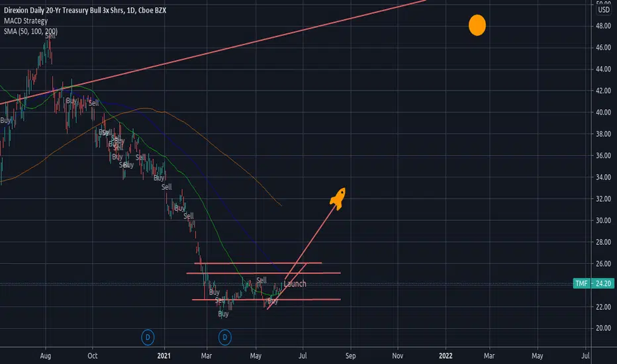Select the orange circle drawing
Image resolution: width=617 pixels, height=364 pixels.
tap(477, 25)
